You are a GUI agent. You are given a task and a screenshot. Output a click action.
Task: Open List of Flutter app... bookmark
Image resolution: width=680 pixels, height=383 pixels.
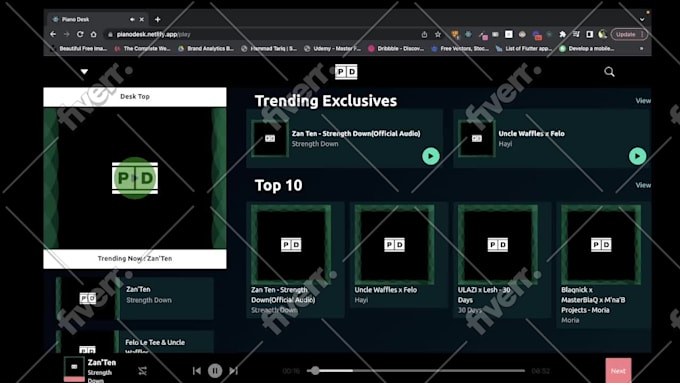pos(524,49)
